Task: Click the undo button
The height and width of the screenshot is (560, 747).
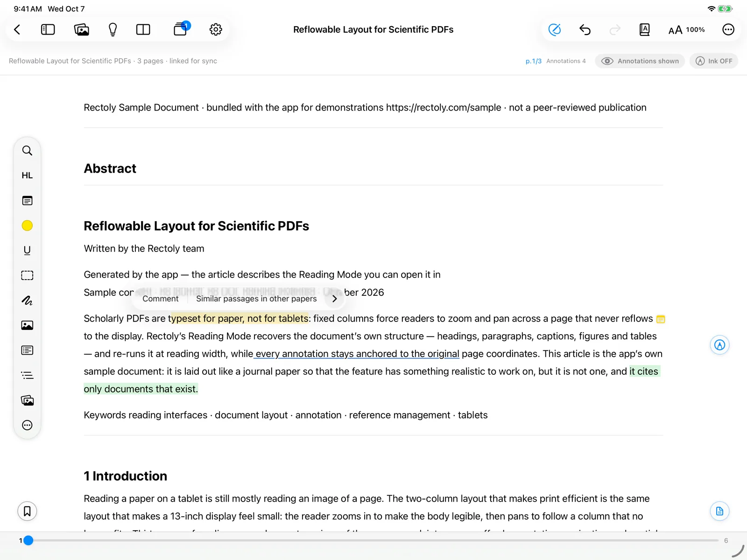Action: [x=585, y=29]
